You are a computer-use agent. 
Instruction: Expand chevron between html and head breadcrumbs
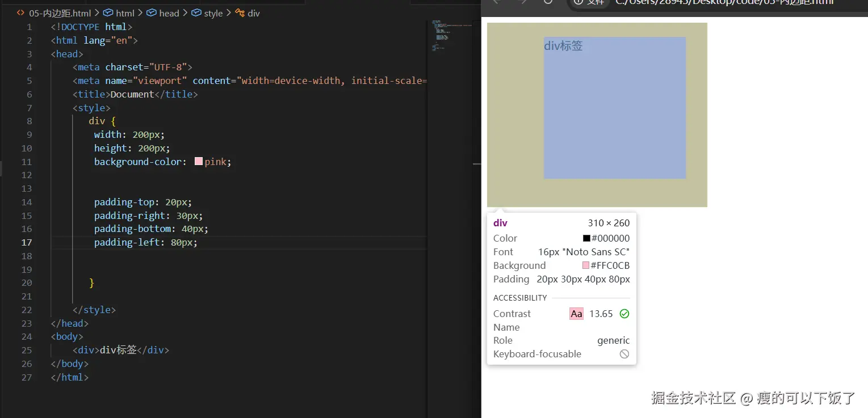pyautogui.click(x=140, y=13)
